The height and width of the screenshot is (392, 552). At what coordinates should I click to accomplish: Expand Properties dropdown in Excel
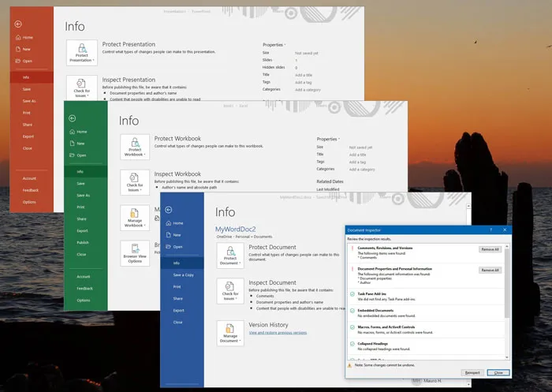point(328,139)
